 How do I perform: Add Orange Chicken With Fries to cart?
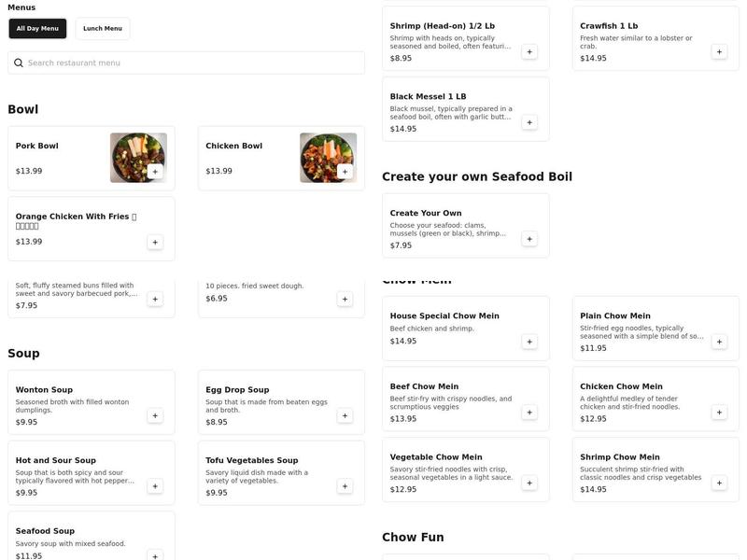[x=154, y=242]
